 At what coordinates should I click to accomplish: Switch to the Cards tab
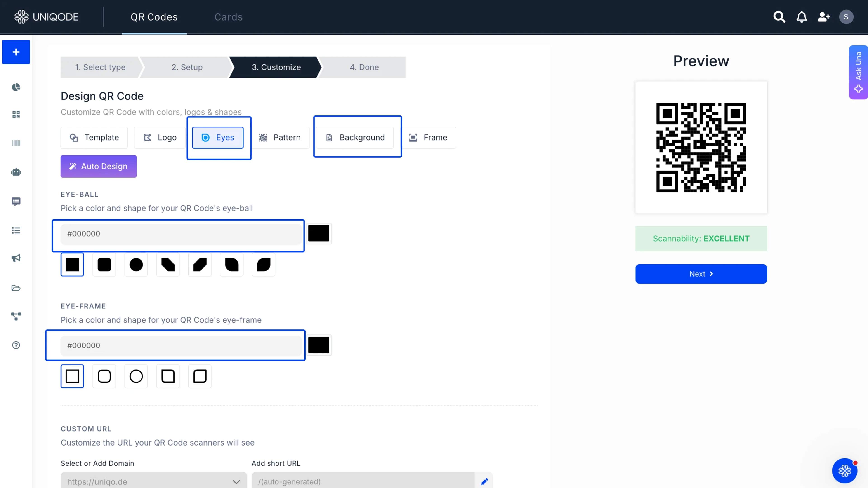point(229,17)
